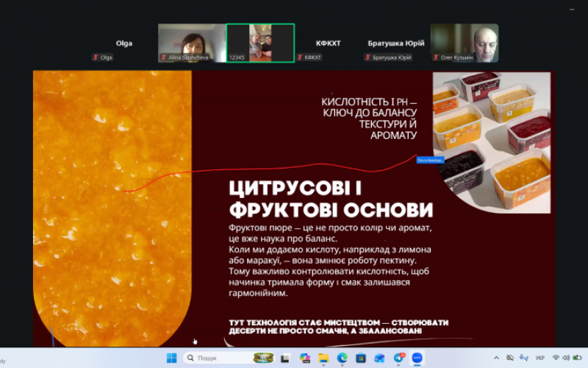The image size is (588, 368).
Task: Switch to the Zoom app taskbar icon
Action: coord(417,358)
